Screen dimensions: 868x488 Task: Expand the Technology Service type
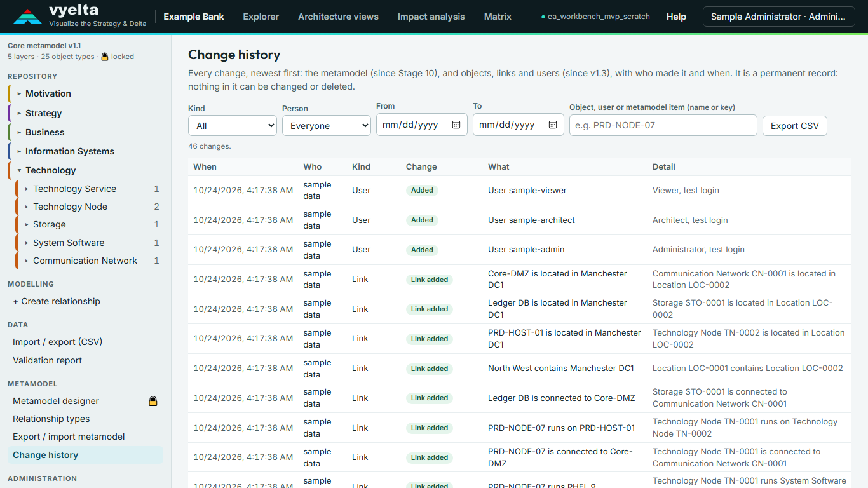(x=27, y=189)
